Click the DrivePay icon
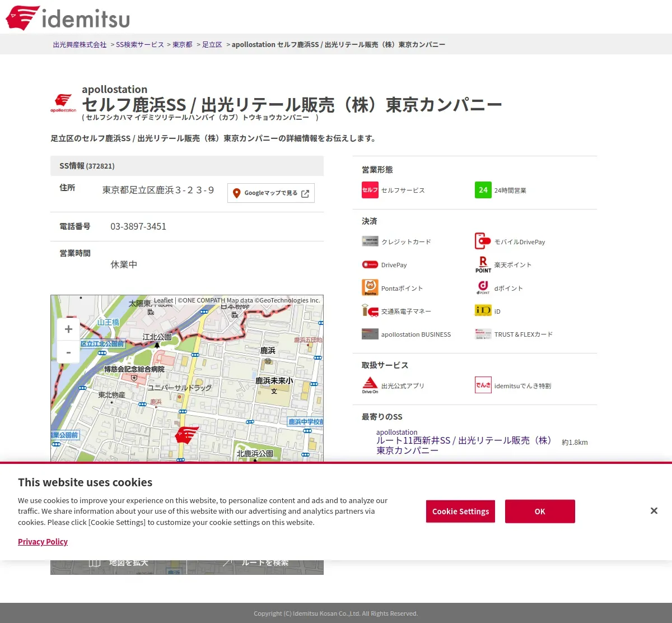Viewport: 672px width, 623px height. point(370,264)
